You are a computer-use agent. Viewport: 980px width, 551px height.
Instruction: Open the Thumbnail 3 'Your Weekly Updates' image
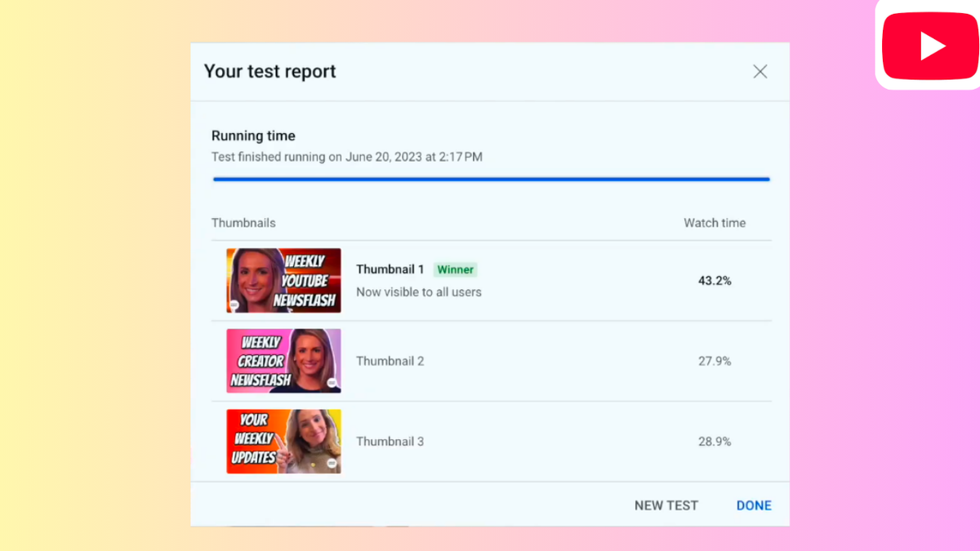coord(283,441)
